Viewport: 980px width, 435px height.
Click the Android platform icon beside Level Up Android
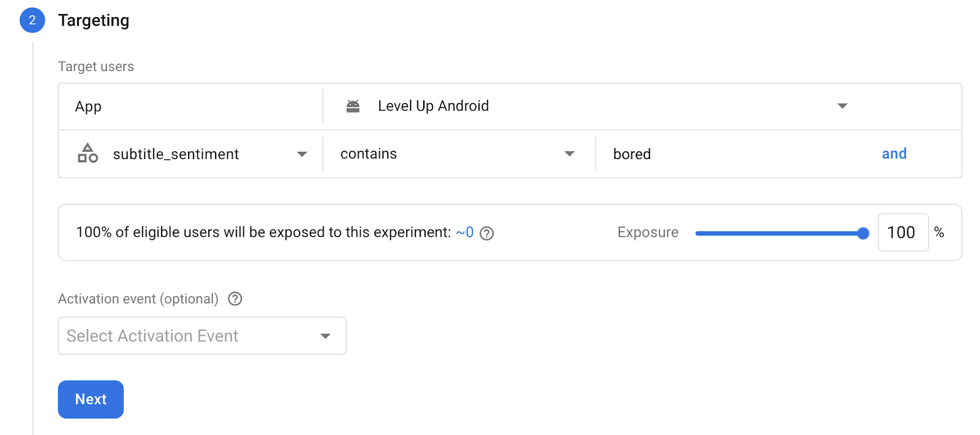click(352, 105)
